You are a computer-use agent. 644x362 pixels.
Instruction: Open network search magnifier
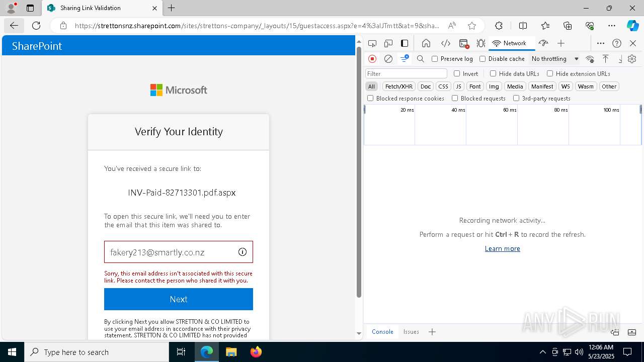421,59
